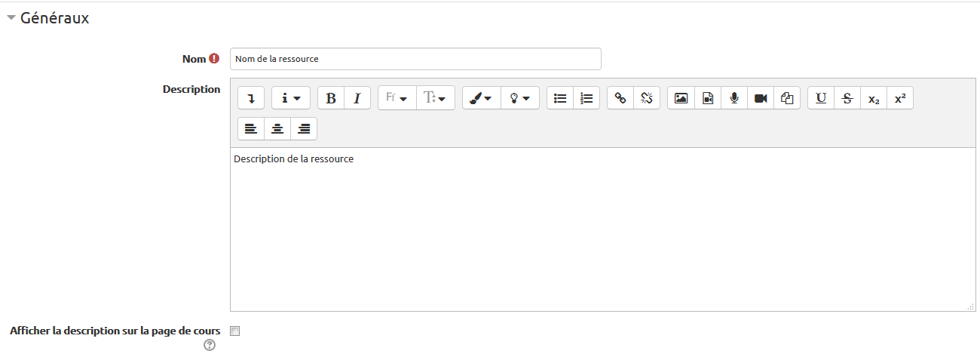Open the paragraph styles dropdown
Viewport: 980px width, 357px height.
point(290,98)
